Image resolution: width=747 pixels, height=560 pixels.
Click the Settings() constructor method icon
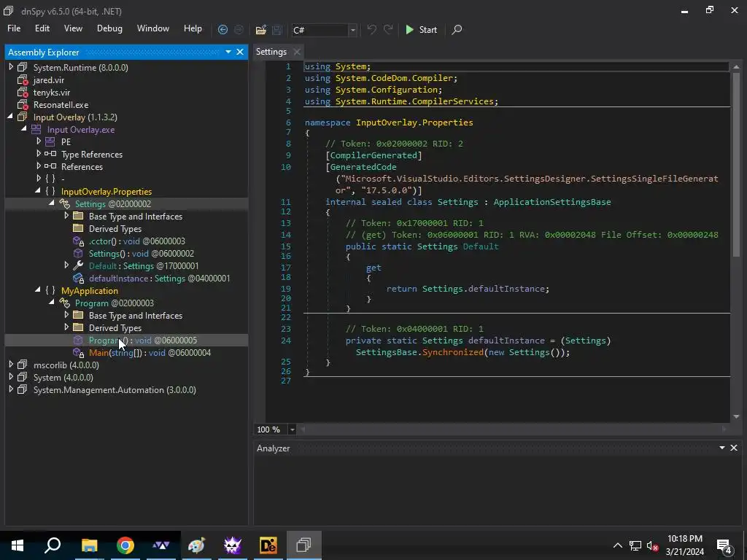[x=78, y=253]
